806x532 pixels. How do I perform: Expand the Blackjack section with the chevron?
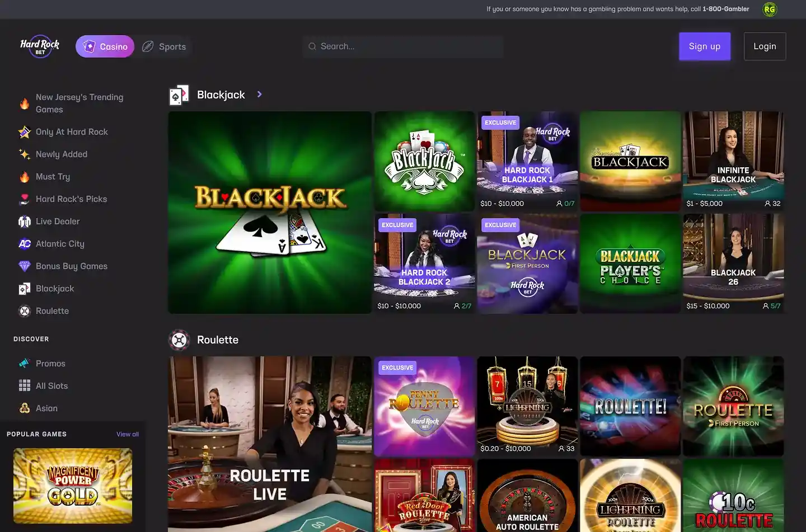(259, 95)
